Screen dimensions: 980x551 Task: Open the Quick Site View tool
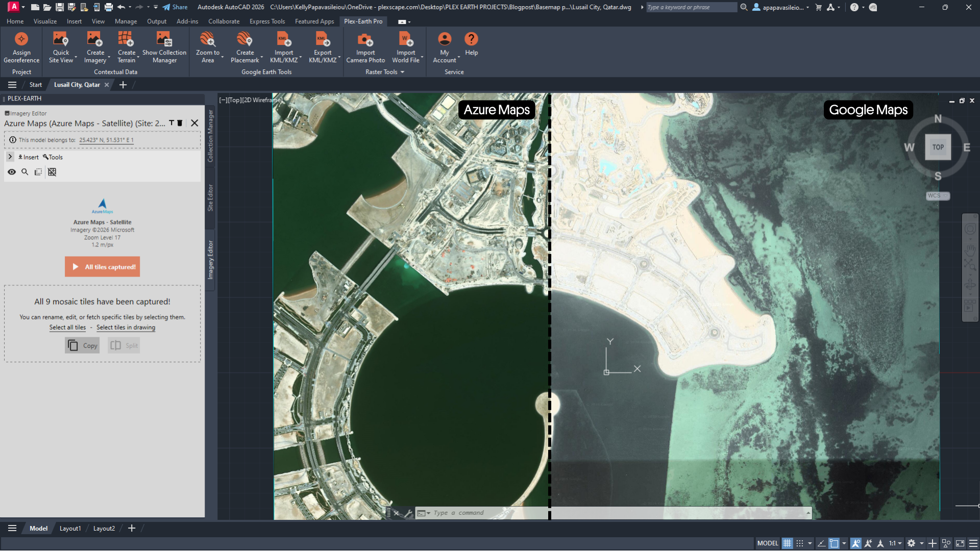click(61, 47)
